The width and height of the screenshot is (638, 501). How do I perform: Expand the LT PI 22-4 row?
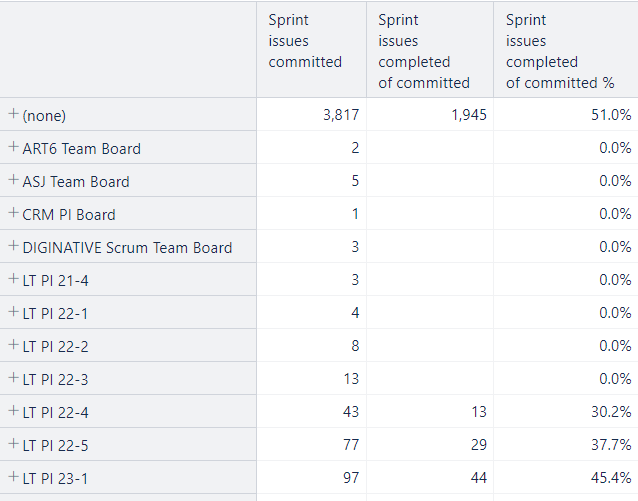[x=13, y=411]
